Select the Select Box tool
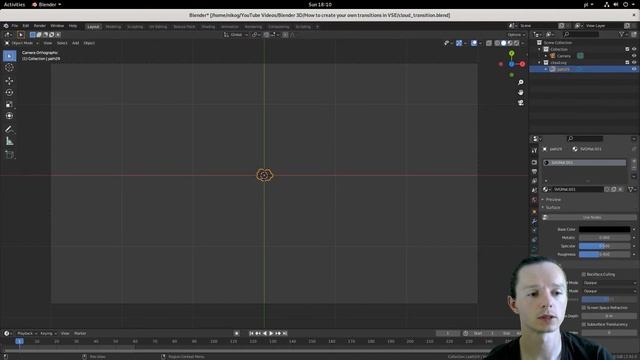This screenshot has height=360, width=640. click(9, 56)
